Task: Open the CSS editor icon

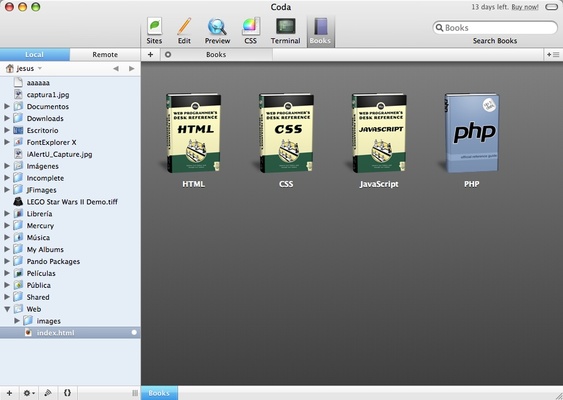Action: click(251, 31)
